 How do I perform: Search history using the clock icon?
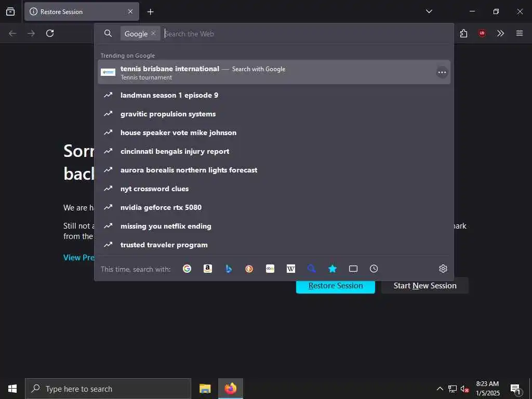pos(374,269)
